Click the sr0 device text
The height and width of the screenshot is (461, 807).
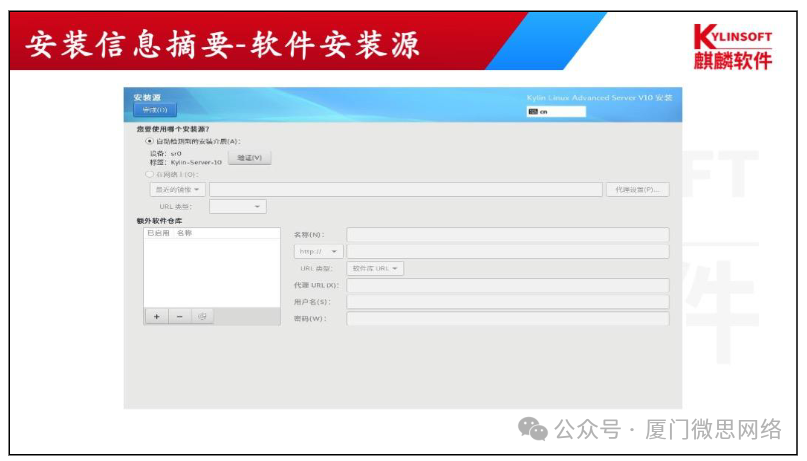[x=176, y=153]
